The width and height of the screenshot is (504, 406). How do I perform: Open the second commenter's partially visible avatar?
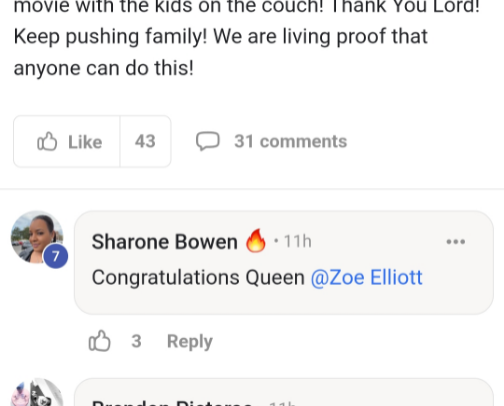tap(37, 392)
